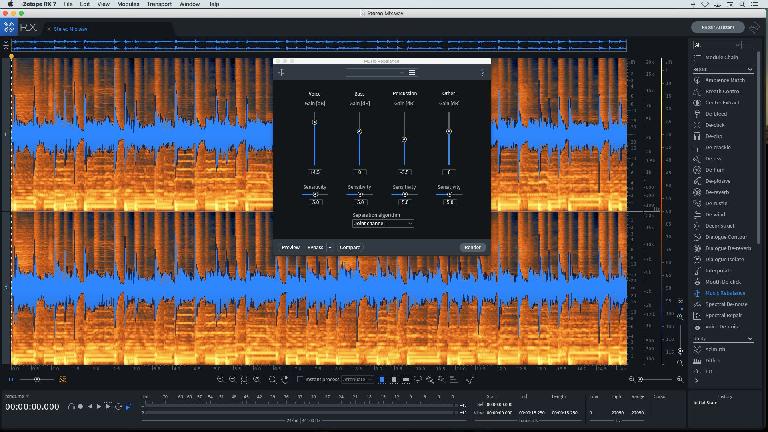Viewport: 768px width, 432px height.
Task: Open the Transport menu
Action: [159, 4]
